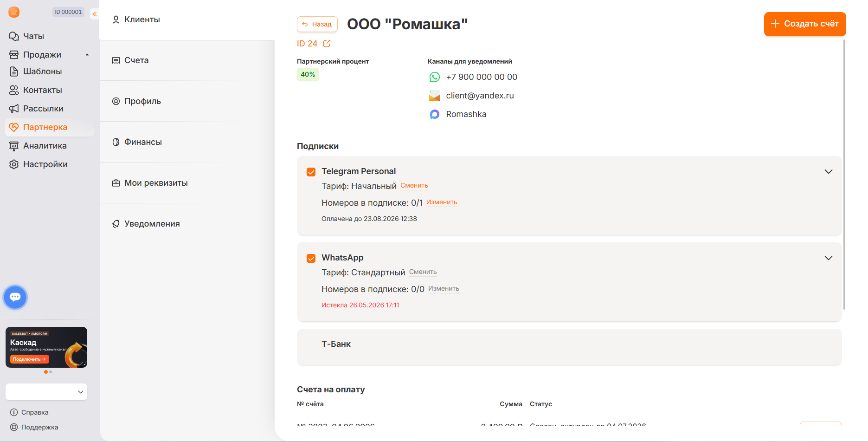Click the Счета invoice icon

point(116,60)
